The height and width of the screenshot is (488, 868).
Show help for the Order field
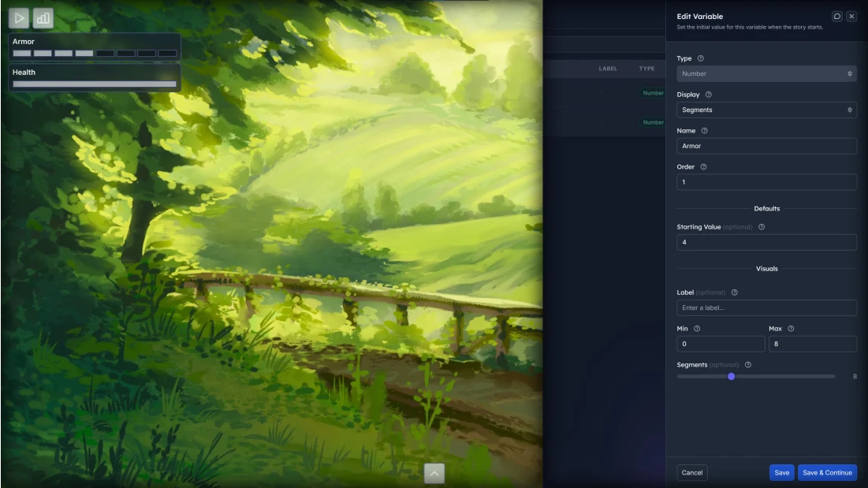pyautogui.click(x=703, y=167)
